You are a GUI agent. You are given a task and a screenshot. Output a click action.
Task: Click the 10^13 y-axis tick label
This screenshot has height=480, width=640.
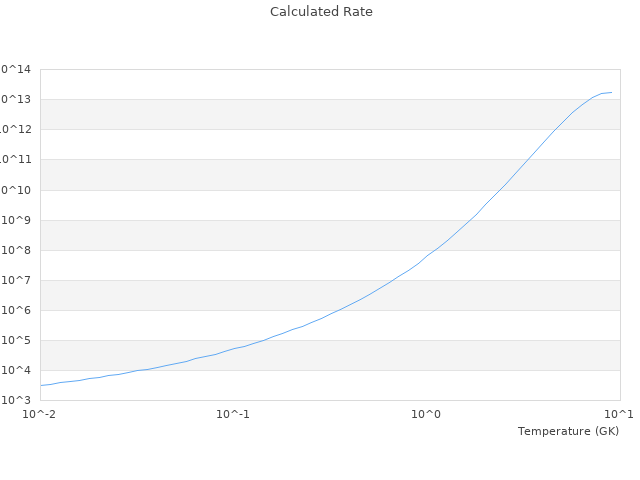click(x=16, y=99)
